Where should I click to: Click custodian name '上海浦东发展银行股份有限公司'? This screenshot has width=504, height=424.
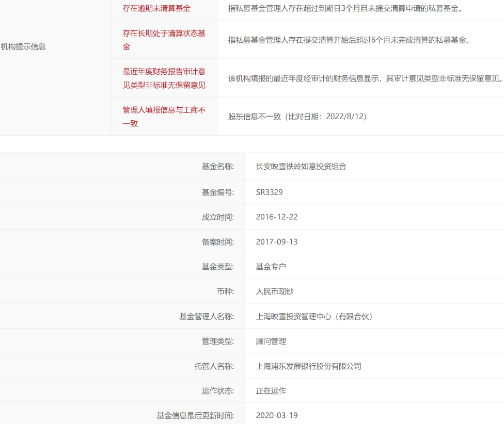click(x=308, y=366)
